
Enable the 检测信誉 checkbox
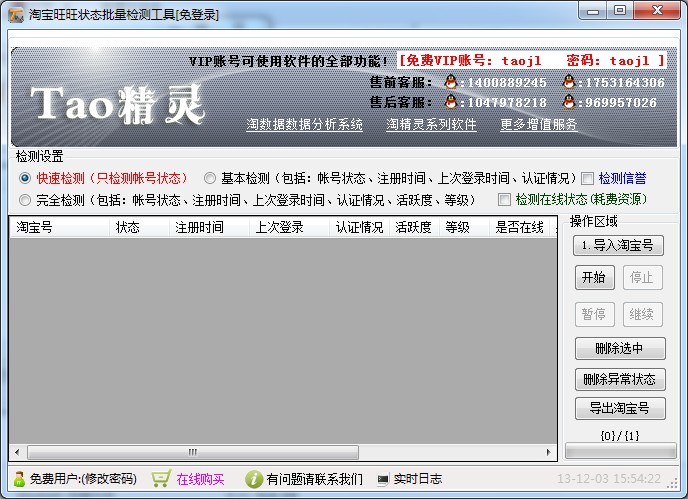click(x=587, y=178)
